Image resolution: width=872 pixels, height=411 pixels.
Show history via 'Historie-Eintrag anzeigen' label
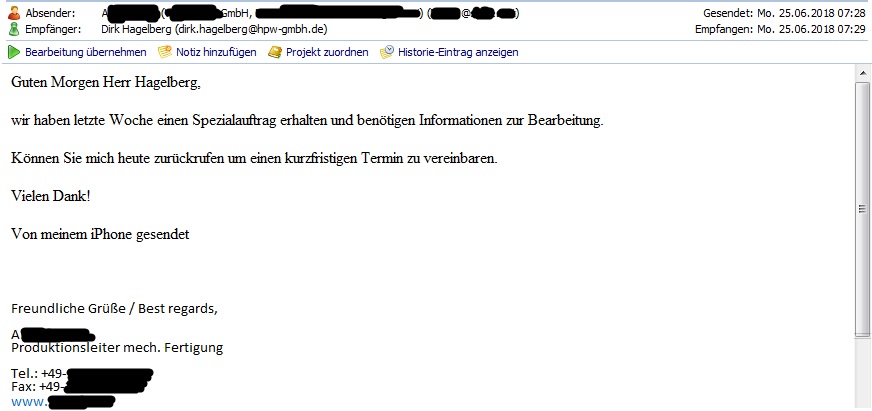click(x=458, y=52)
